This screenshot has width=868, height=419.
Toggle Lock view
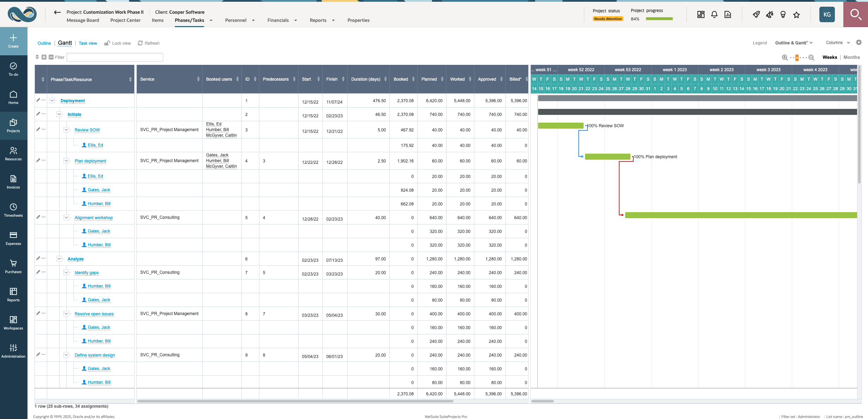click(118, 43)
